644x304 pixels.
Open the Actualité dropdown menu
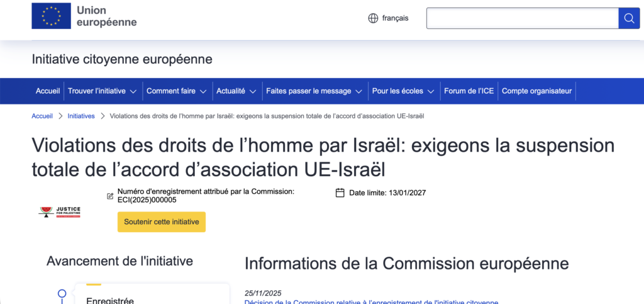pyautogui.click(x=236, y=91)
